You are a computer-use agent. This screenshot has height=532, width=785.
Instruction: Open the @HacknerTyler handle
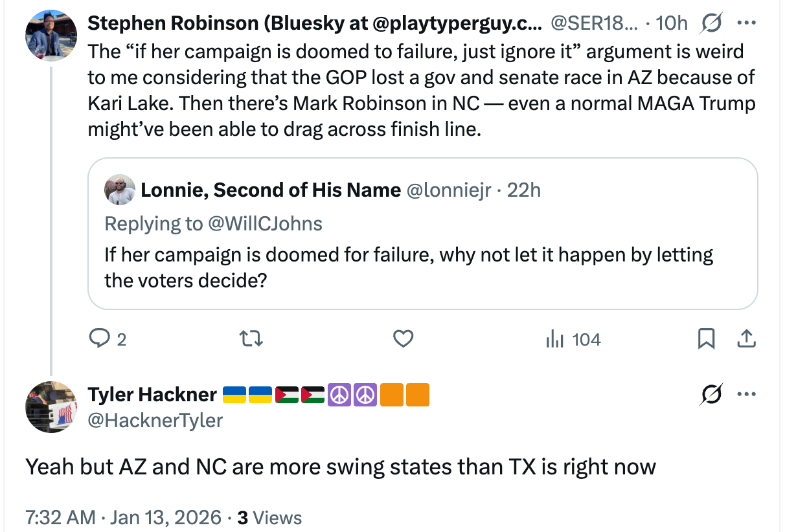155,421
